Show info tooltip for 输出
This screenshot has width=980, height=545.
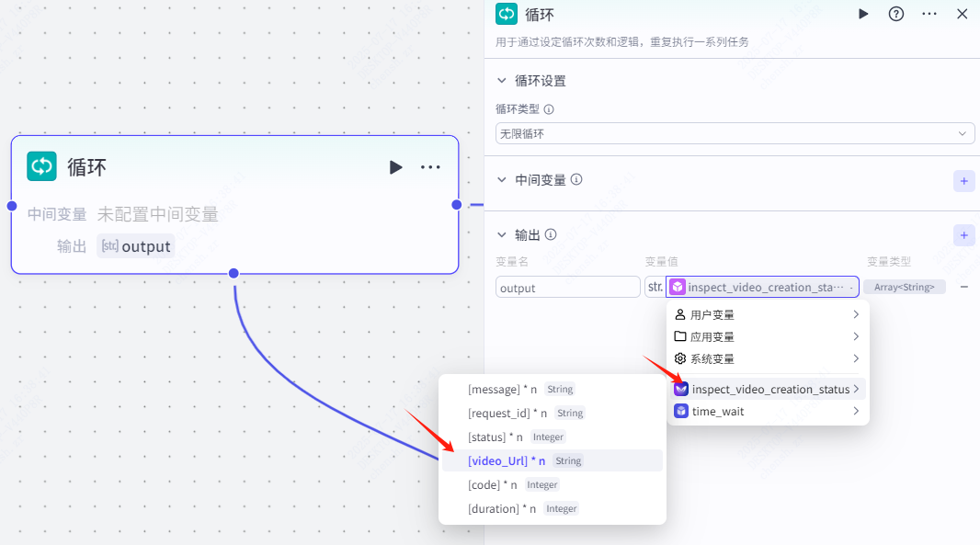551,234
